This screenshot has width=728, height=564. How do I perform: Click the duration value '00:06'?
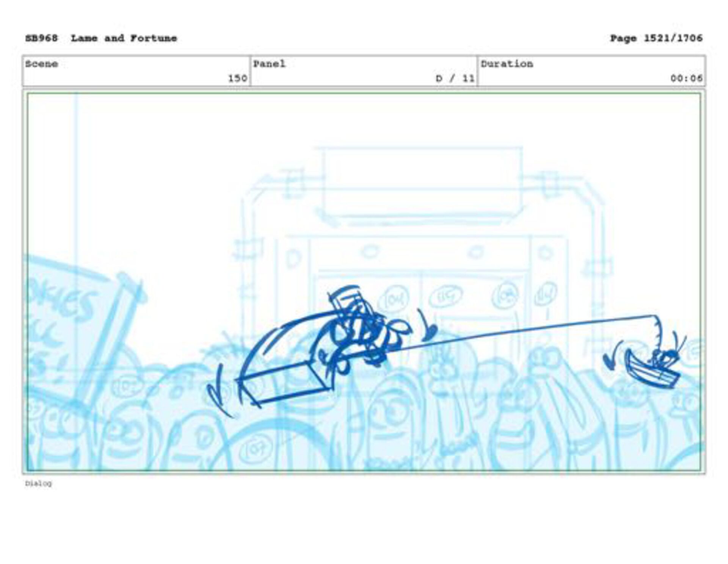click(x=687, y=79)
